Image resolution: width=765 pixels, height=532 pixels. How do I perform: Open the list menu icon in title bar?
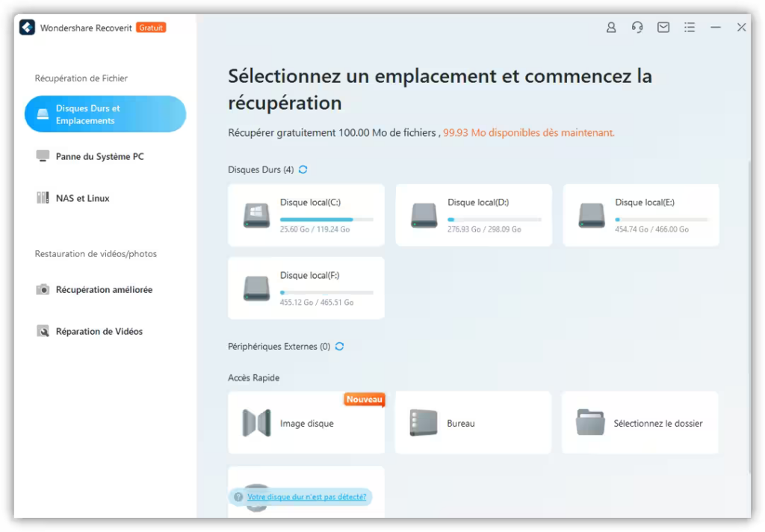(690, 28)
